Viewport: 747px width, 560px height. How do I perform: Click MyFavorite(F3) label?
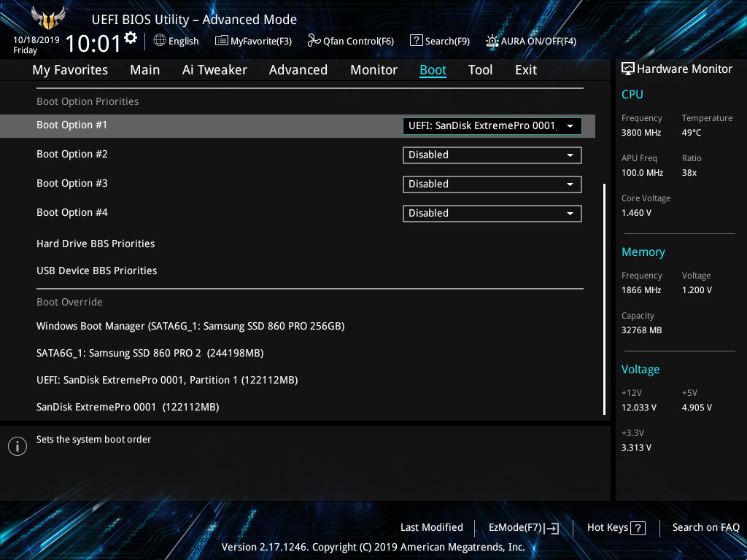(261, 41)
